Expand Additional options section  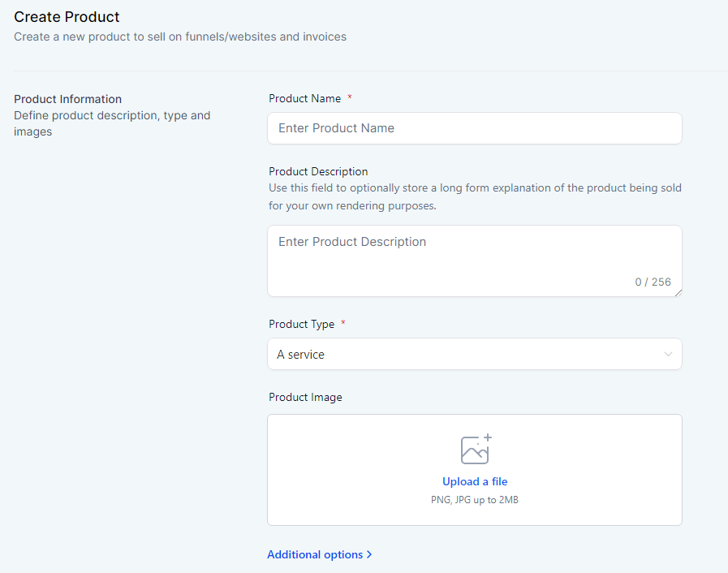tap(320, 554)
